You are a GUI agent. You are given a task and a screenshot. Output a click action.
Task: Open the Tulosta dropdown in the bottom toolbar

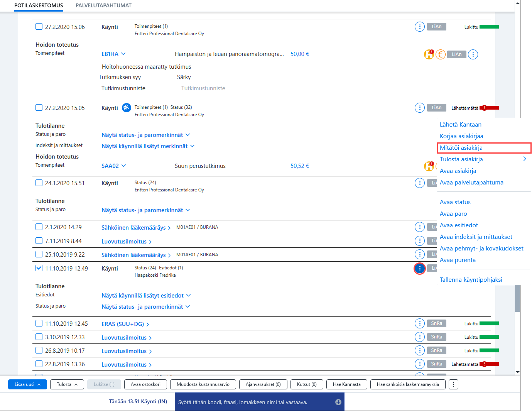(x=67, y=384)
